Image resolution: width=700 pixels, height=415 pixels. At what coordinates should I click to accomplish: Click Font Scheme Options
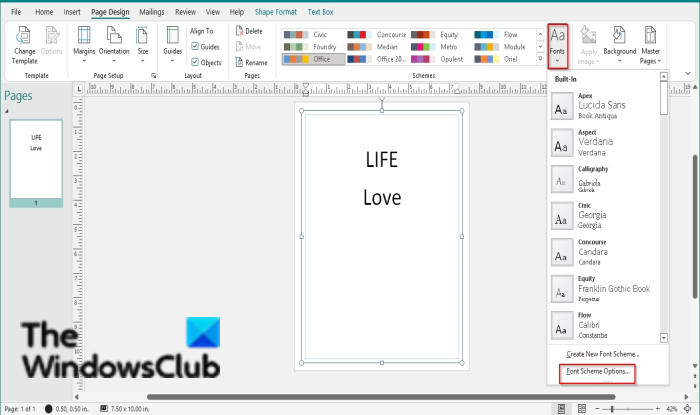(x=598, y=371)
